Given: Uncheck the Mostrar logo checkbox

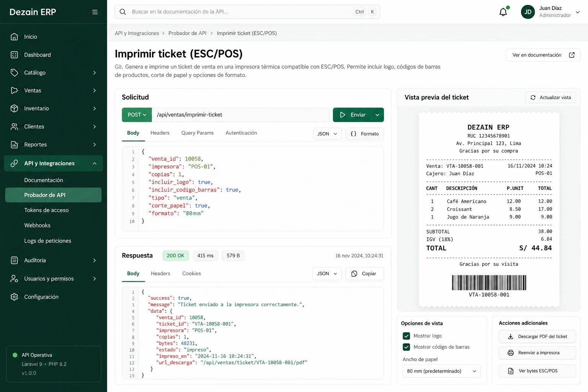Looking at the screenshot, I should point(407,336).
